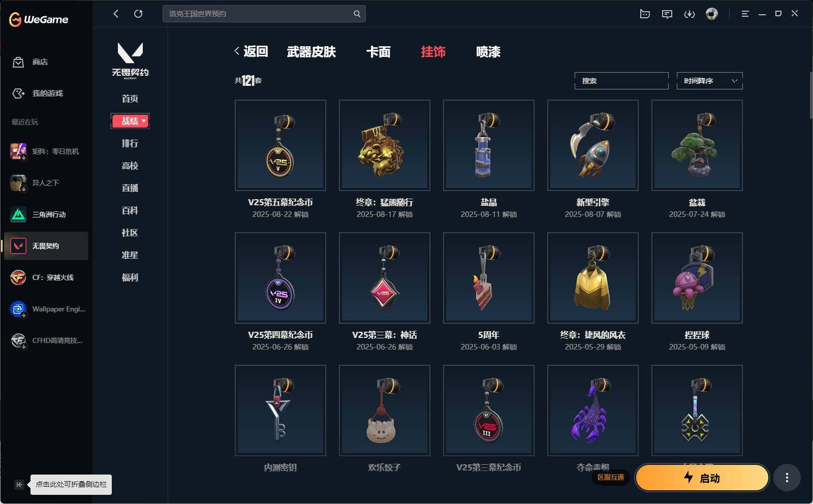
Task: Click the 启动 launch button
Action: pyautogui.click(x=702, y=478)
